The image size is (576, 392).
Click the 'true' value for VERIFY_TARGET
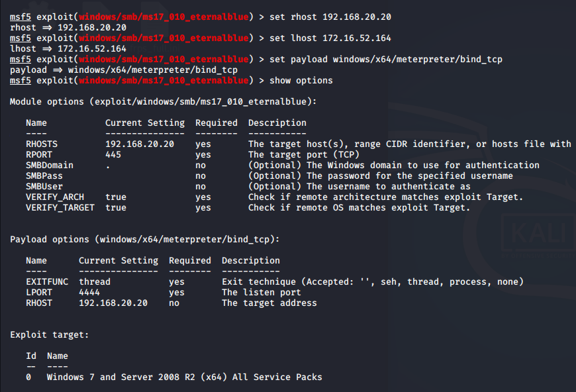pyautogui.click(x=116, y=208)
